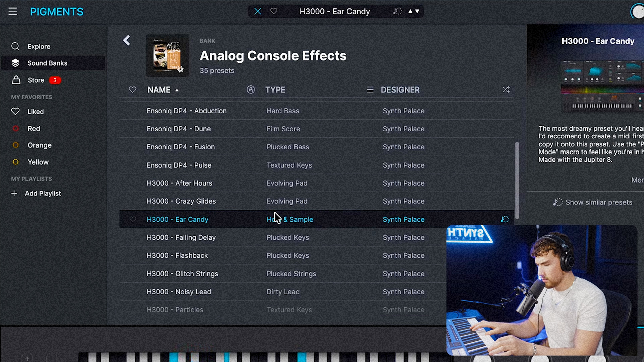Load the previous preset with the up arrow

coord(410,11)
